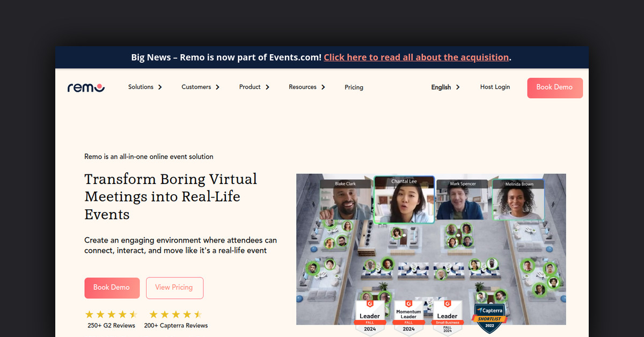Click Book Demo below the hero text

click(x=112, y=288)
